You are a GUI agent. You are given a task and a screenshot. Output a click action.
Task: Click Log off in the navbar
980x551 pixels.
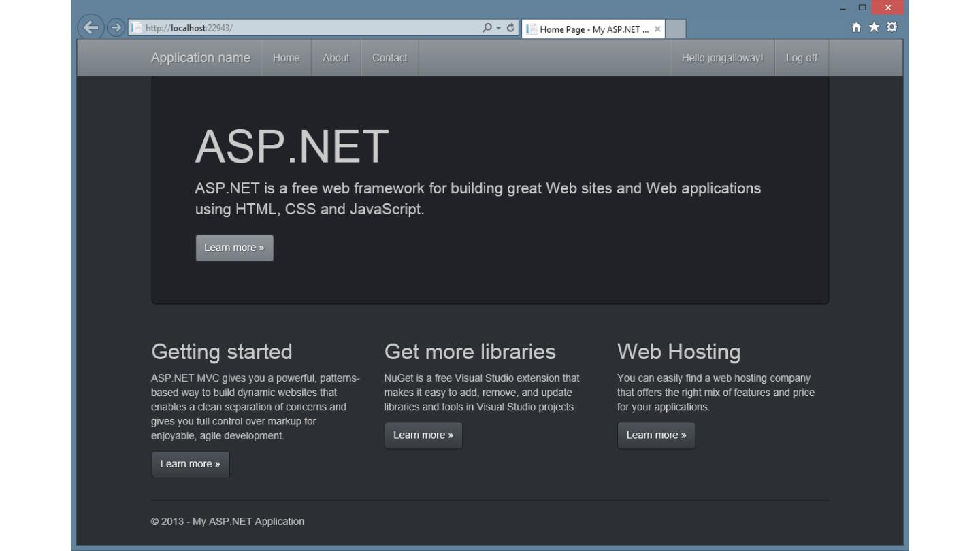[x=801, y=58]
